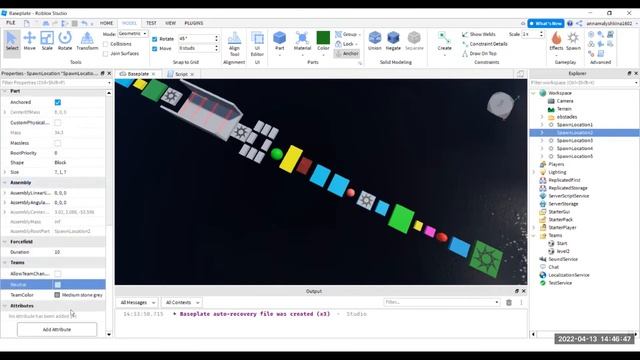Click the Negate icon
This screenshot has height=360, width=640.
point(393,41)
